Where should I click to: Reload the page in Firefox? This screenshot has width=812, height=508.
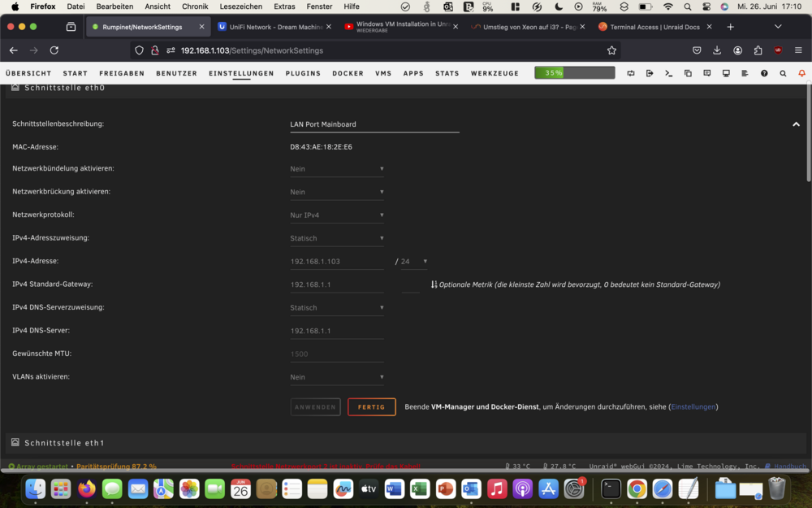coord(54,50)
